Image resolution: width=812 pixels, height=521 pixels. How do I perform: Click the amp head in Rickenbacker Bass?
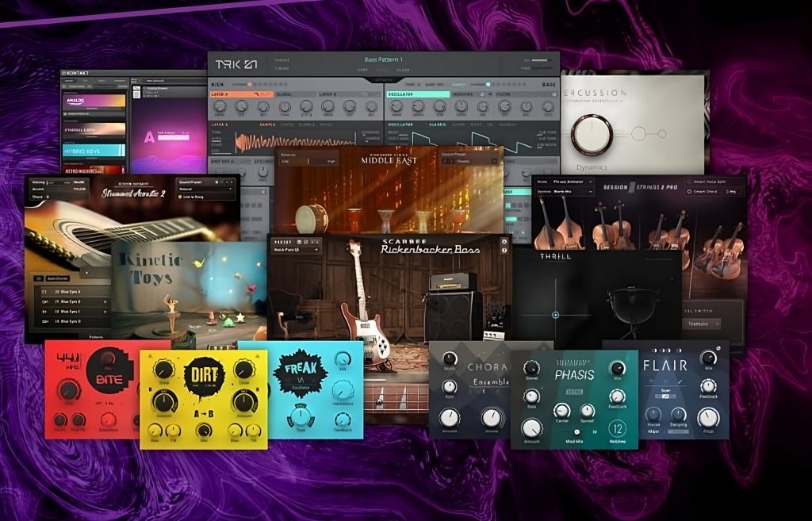[x=453, y=282]
